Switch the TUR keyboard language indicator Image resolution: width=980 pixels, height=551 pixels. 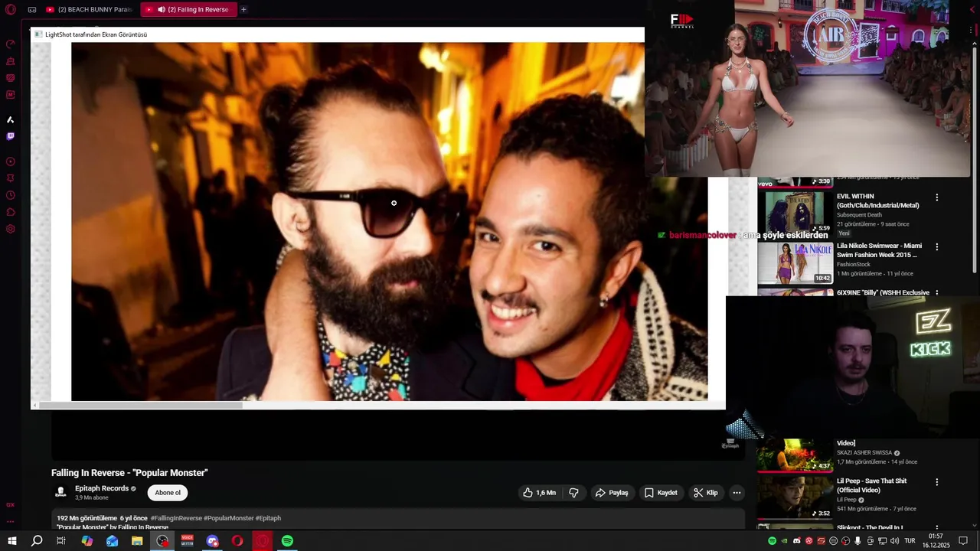coord(910,541)
